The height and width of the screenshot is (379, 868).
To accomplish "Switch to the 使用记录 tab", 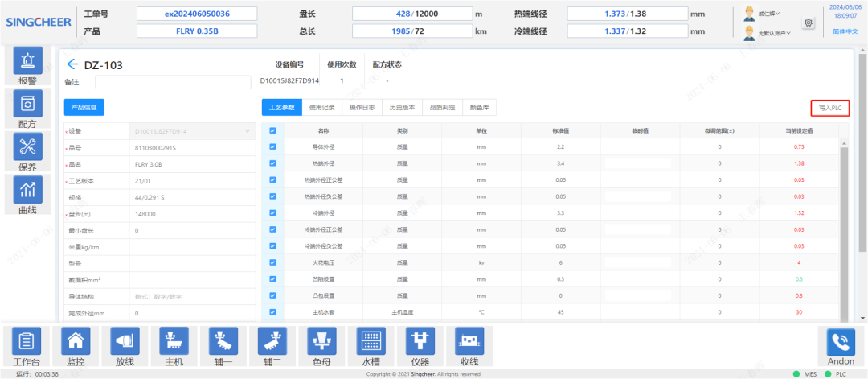I will [322, 108].
